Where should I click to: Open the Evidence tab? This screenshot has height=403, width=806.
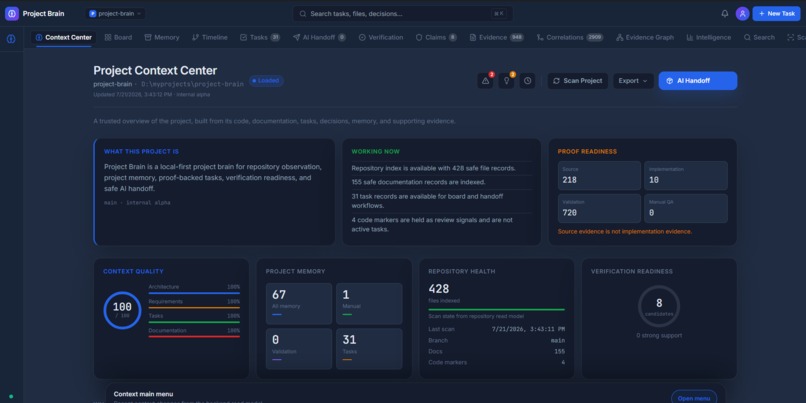pyautogui.click(x=497, y=38)
